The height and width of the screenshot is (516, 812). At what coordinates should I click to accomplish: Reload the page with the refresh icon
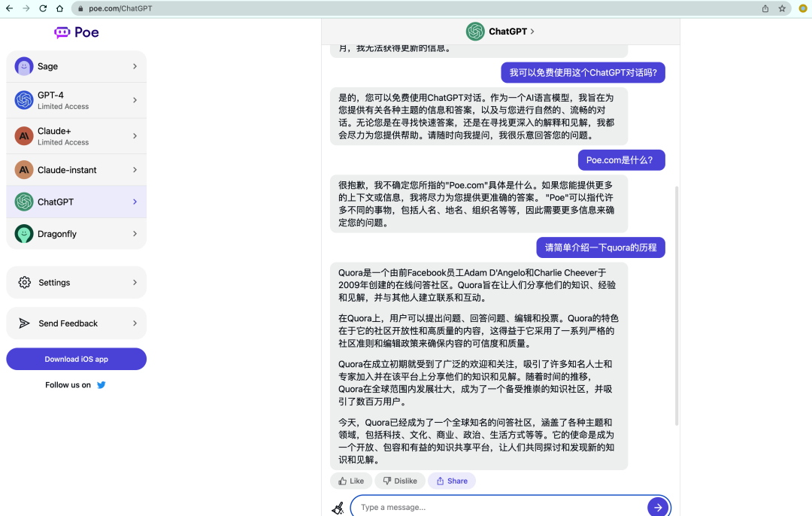(x=43, y=8)
